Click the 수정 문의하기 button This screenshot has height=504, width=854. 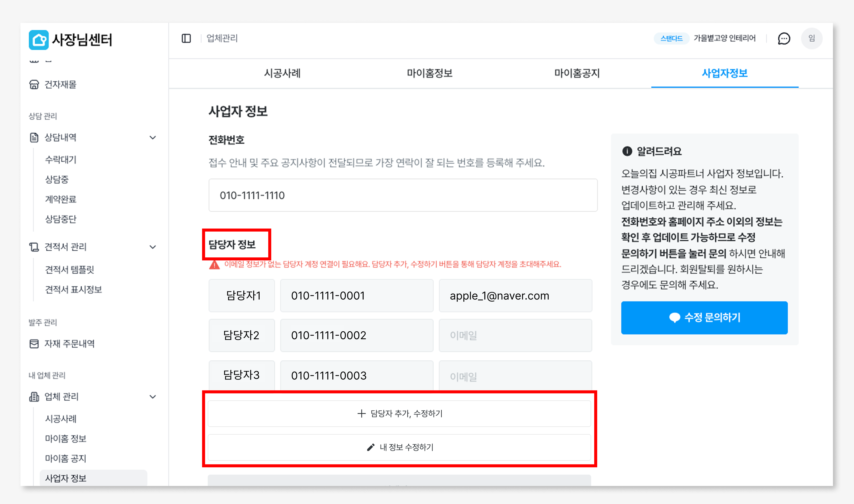point(704,318)
